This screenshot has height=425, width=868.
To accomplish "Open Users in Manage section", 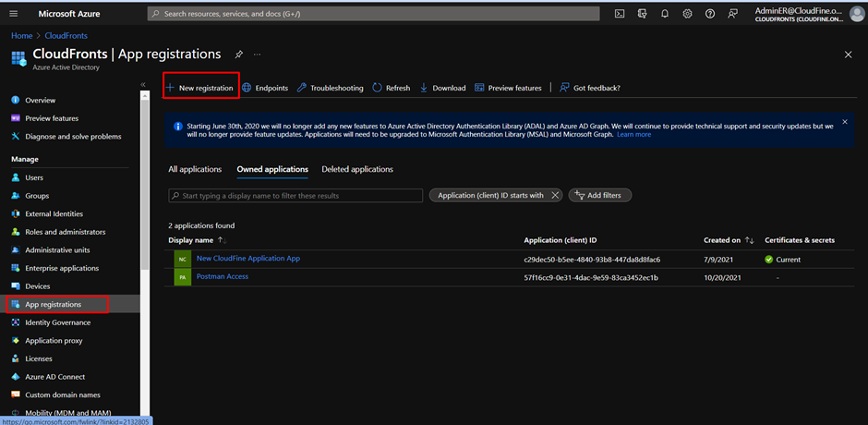I will (34, 178).
